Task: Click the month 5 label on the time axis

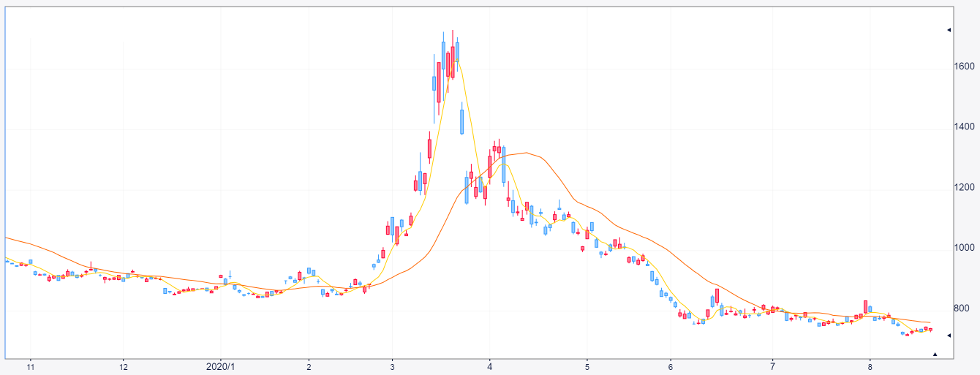Action: [587, 366]
